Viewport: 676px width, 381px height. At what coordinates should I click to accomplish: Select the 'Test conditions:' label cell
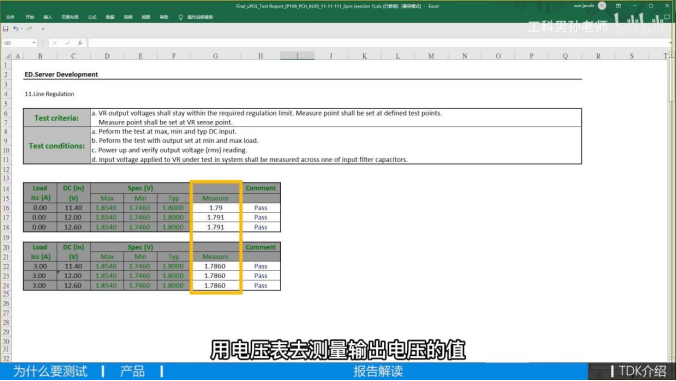click(x=57, y=146)
